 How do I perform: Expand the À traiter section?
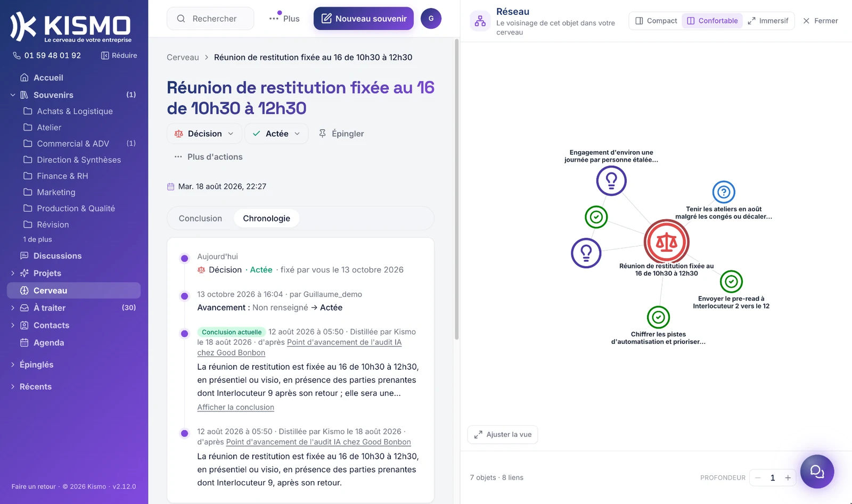pos(13,308)
